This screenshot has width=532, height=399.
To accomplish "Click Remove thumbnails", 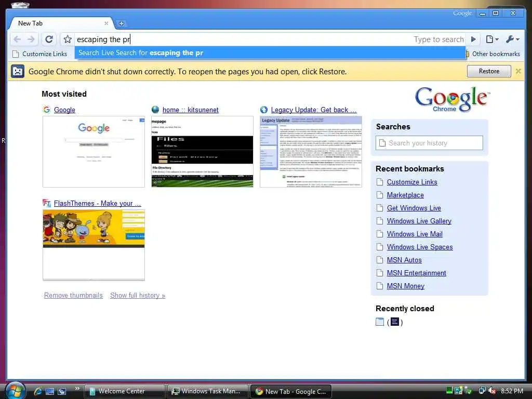I will [x=73, y=296].
